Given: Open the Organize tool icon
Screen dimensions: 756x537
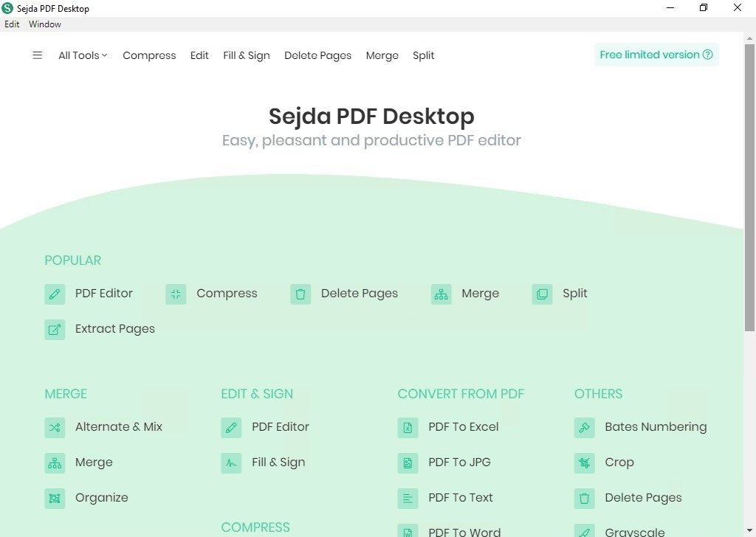Looking at the screenshot, I should 55,498.
